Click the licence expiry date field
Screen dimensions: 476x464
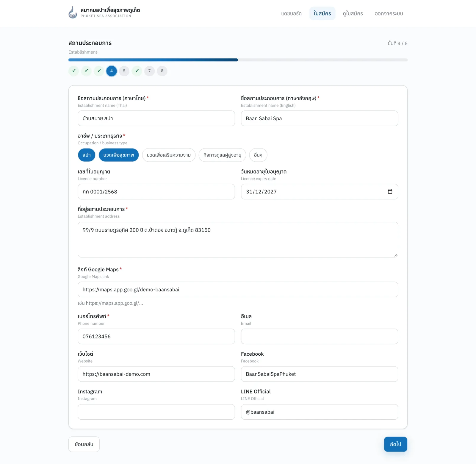tap(320, 192)
